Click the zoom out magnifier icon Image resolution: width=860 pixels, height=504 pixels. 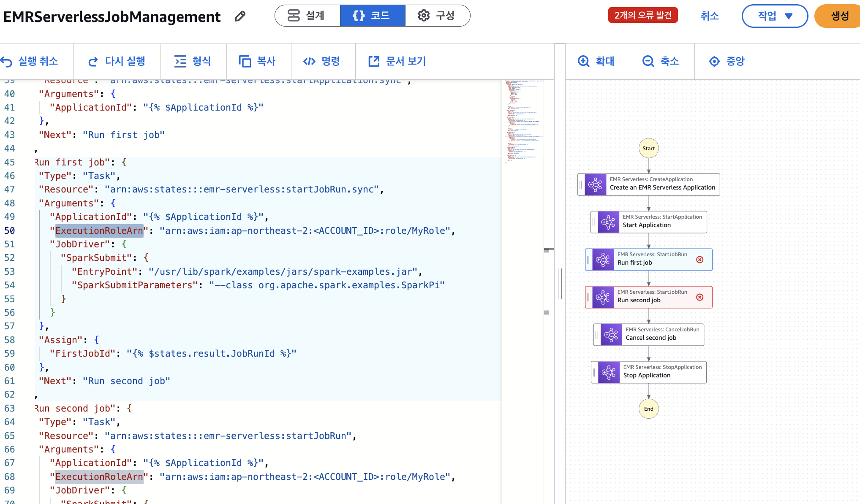(648, 61)
